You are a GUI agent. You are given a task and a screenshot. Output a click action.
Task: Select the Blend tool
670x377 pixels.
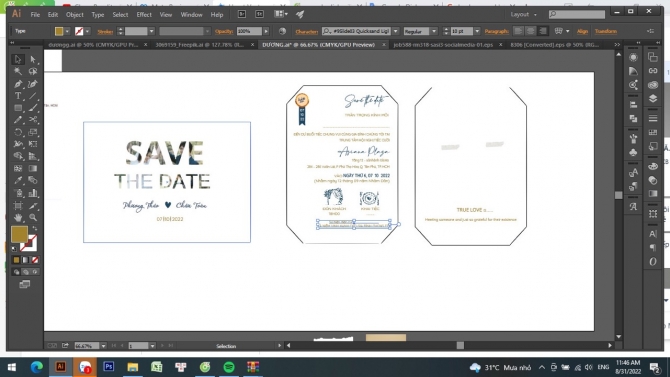point(33,180)
